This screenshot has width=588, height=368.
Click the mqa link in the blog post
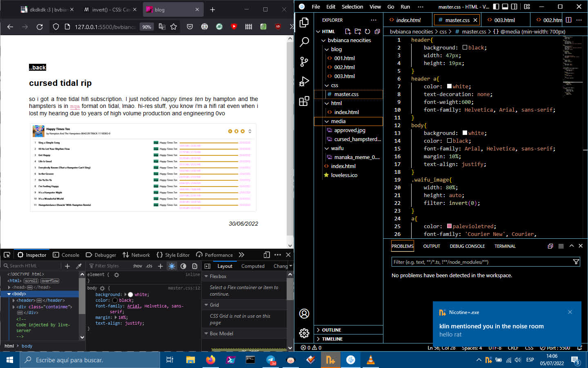click(x=75, y=106)
